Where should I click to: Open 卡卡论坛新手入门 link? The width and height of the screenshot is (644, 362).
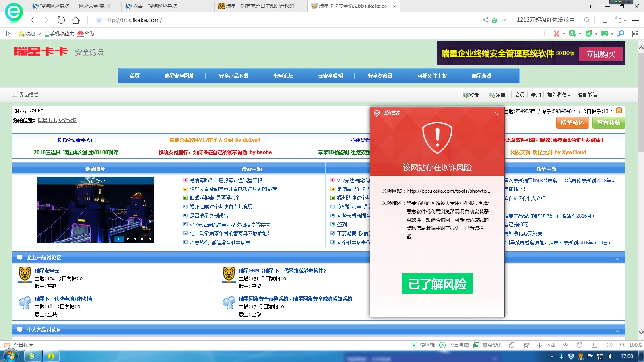click(76, 140)
